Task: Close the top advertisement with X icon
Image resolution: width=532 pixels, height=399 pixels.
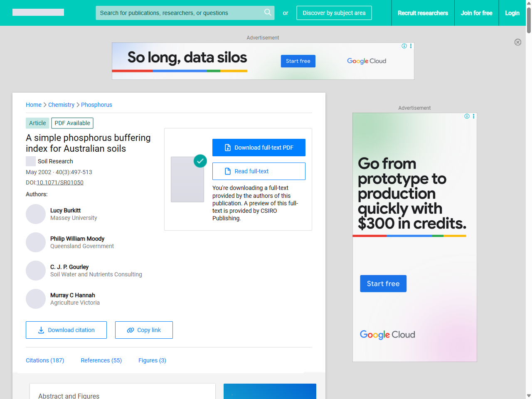Action: 517,42
